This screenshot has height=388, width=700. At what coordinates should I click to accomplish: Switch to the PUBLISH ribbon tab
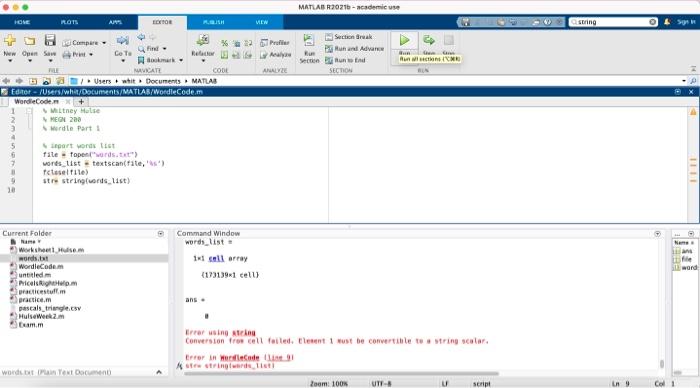[213, 22]
